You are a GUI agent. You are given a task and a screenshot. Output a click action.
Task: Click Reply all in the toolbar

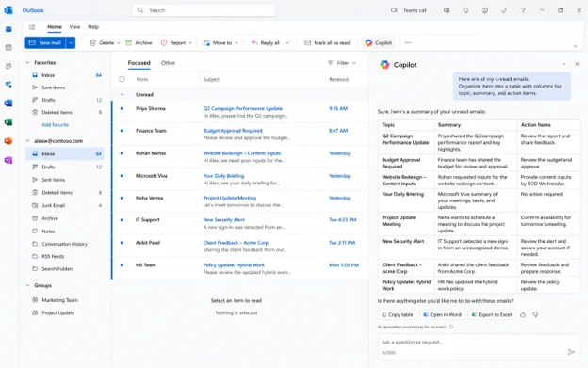[x=266, y=43]
